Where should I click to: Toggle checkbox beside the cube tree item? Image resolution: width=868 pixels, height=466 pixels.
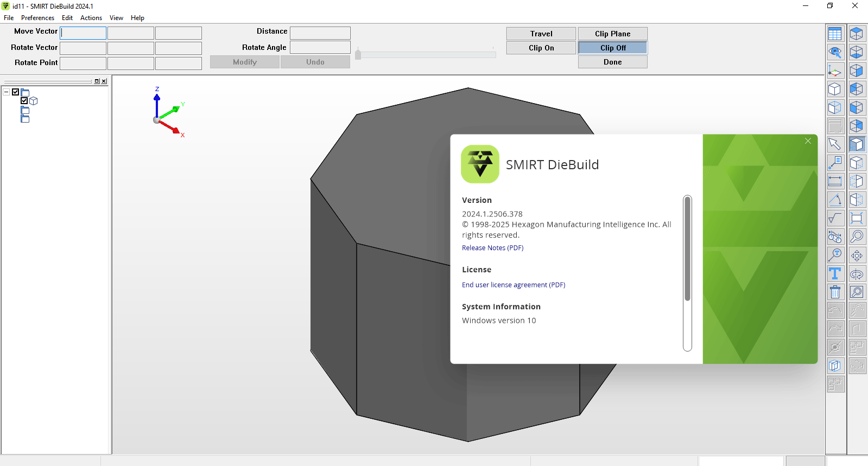click(x=24, y=101)
